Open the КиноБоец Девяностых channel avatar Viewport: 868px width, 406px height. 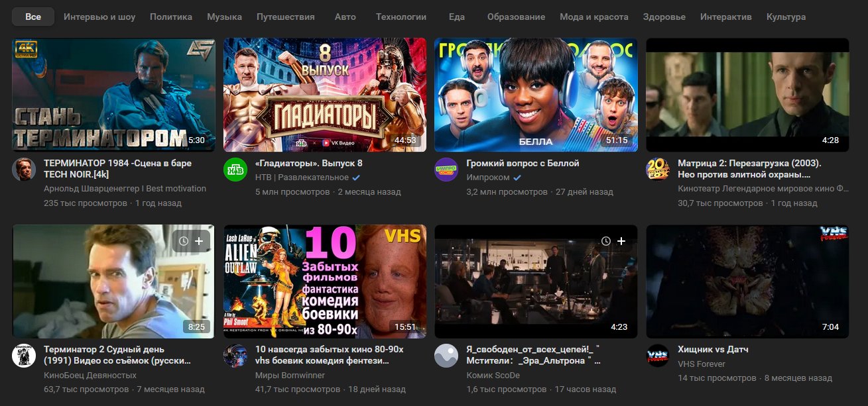tap(24, 356)
